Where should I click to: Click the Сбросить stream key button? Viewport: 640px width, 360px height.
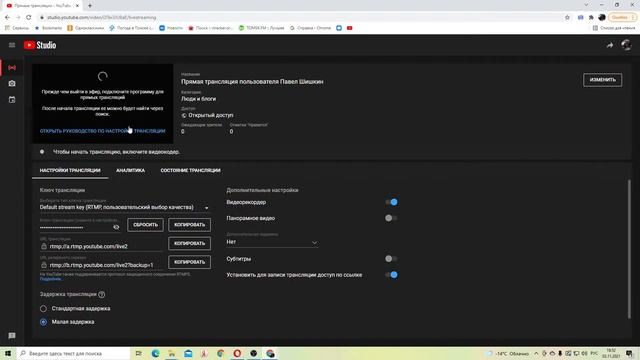click(x=145, y=224)
